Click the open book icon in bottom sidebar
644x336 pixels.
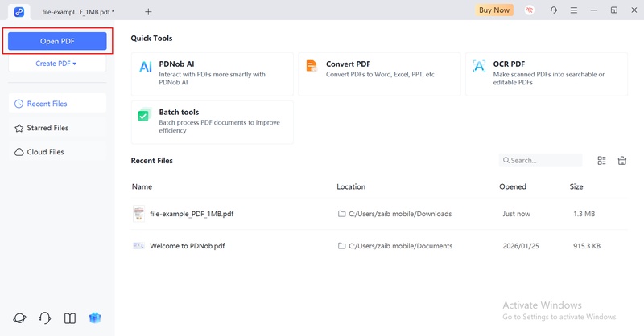(70, 318)
